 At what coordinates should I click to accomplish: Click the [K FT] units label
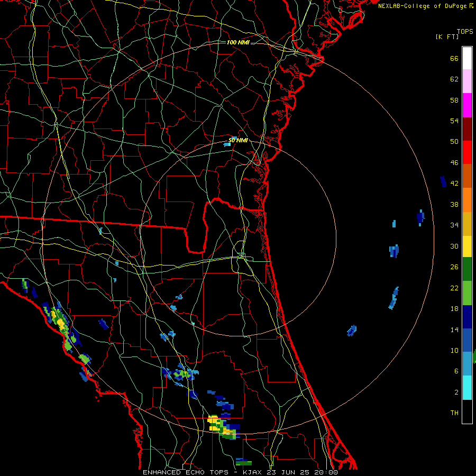[x=447, y=37]
